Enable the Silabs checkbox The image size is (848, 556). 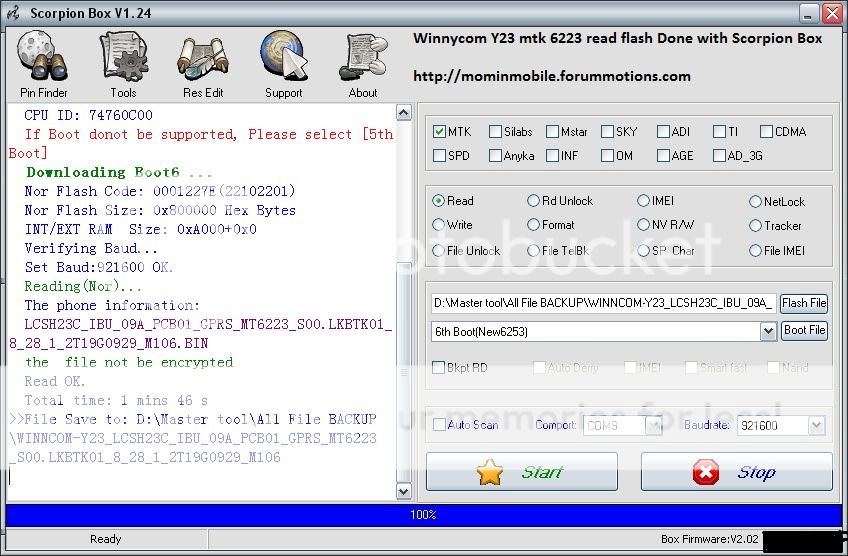(x=495, y=131)
